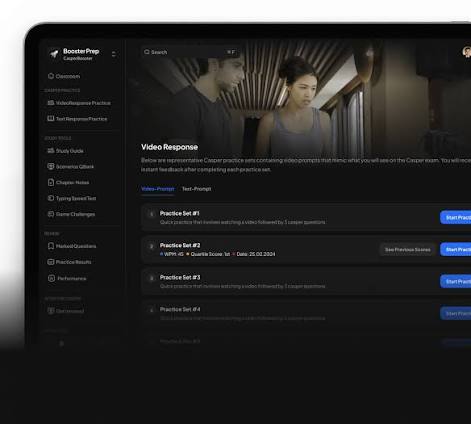Switch to the Text-Prompt tab
This screenshot has height=424, width=471.
coord(196,189)
